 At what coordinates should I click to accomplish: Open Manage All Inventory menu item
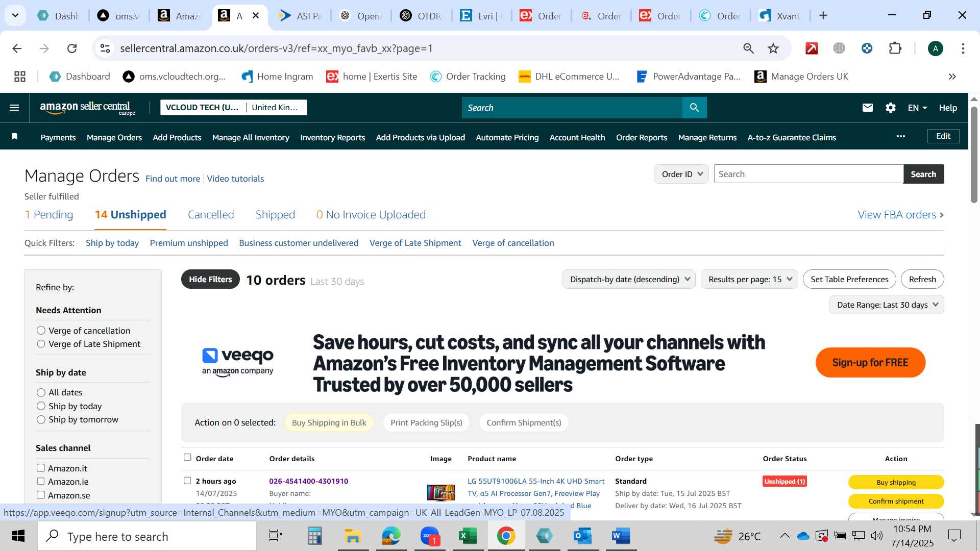pyautogui.click(x=251, y=137)
